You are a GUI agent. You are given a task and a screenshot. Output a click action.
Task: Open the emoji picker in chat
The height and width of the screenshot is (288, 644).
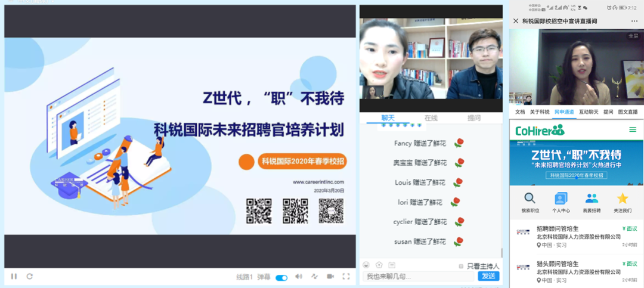pos(366,265)
